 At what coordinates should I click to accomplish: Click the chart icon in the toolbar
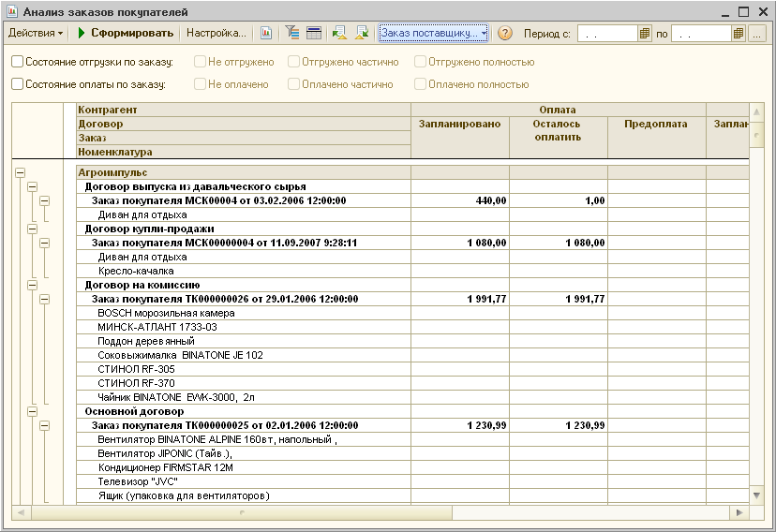[266, 33]
